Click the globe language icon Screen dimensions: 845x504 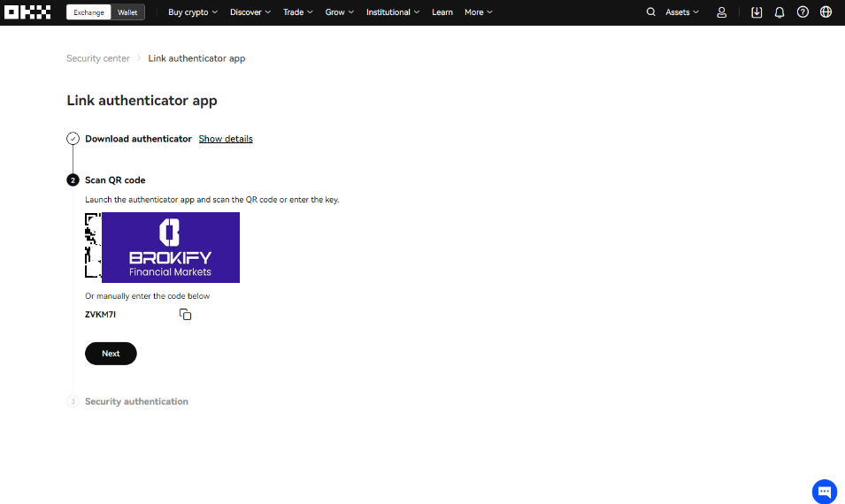pyautogui.click(x=826, y=12)
